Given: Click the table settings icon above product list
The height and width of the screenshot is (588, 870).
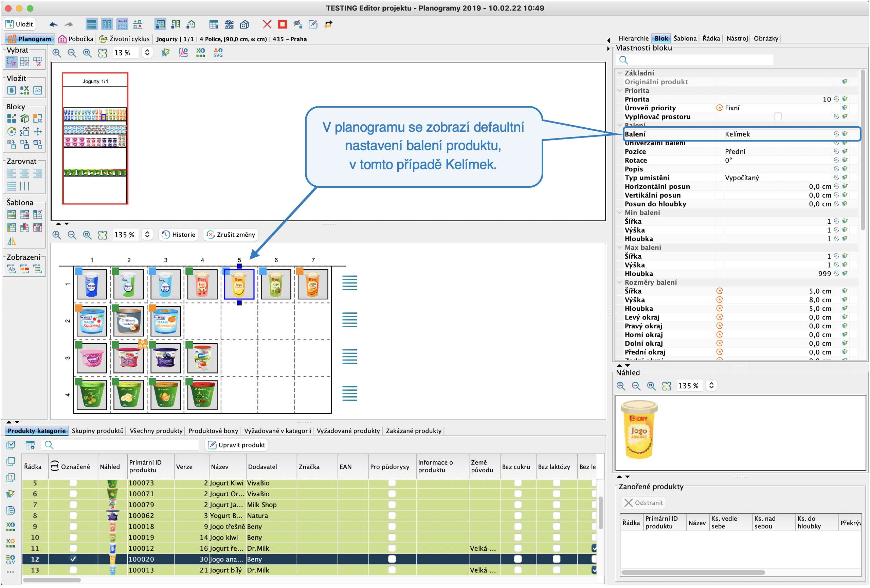Looking at the screenshot, I should pos(30,445).
